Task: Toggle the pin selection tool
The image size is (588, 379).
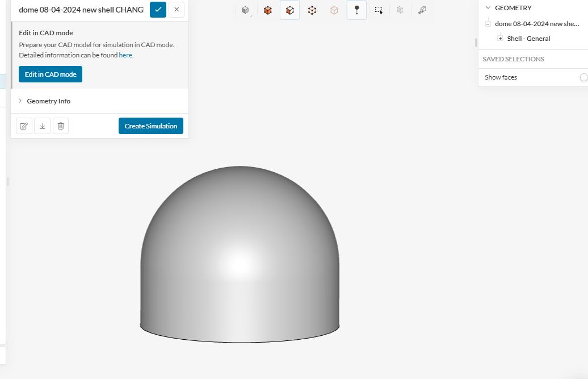Action: coord(356,10)
